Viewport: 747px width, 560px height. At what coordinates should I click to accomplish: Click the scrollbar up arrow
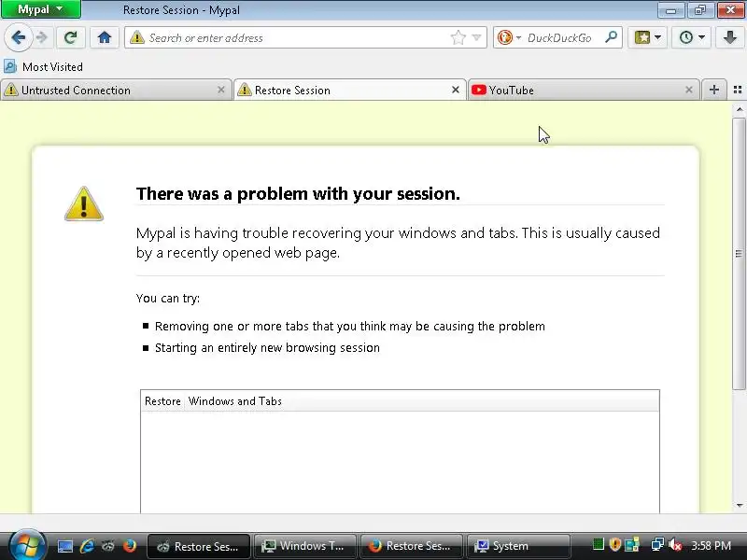739,109
